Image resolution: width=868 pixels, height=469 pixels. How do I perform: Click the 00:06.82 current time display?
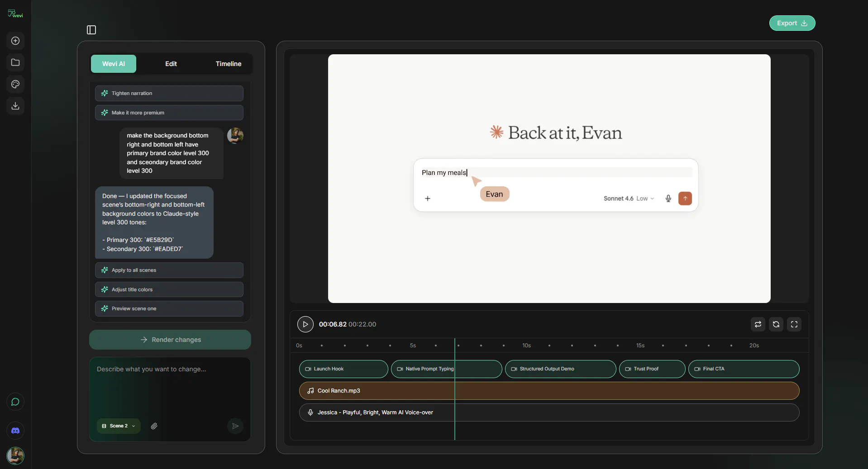click(333, 324)
